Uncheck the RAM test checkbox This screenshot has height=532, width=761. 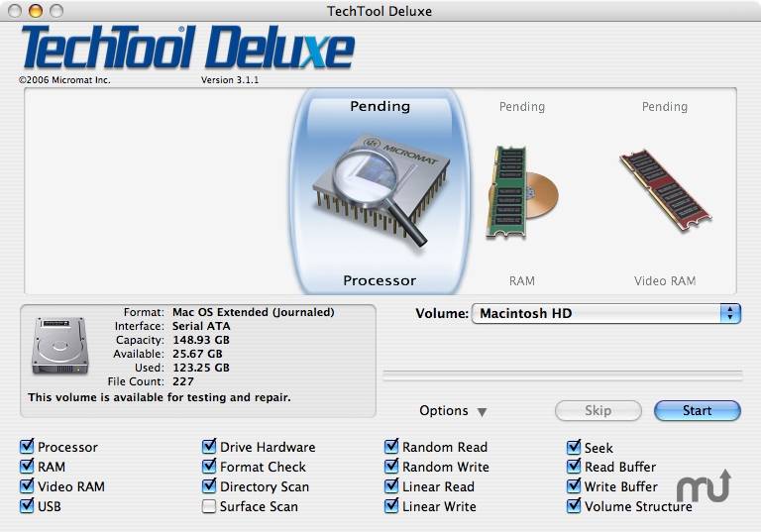[27, 466]
